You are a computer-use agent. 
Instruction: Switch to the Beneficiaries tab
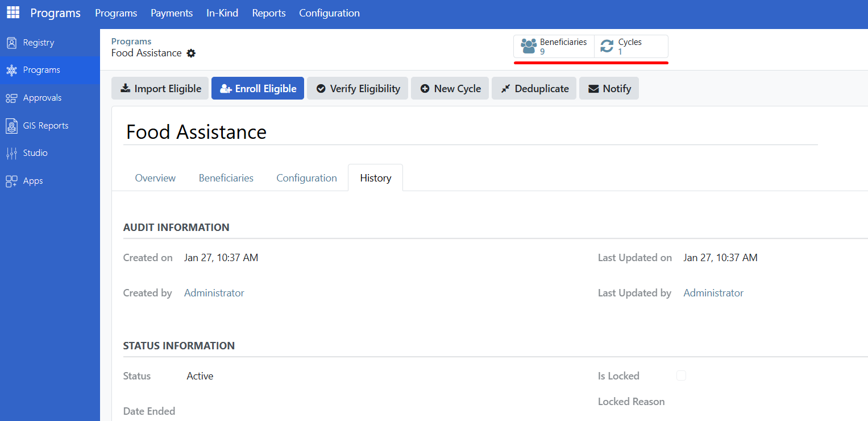click(x=226, y=178)
